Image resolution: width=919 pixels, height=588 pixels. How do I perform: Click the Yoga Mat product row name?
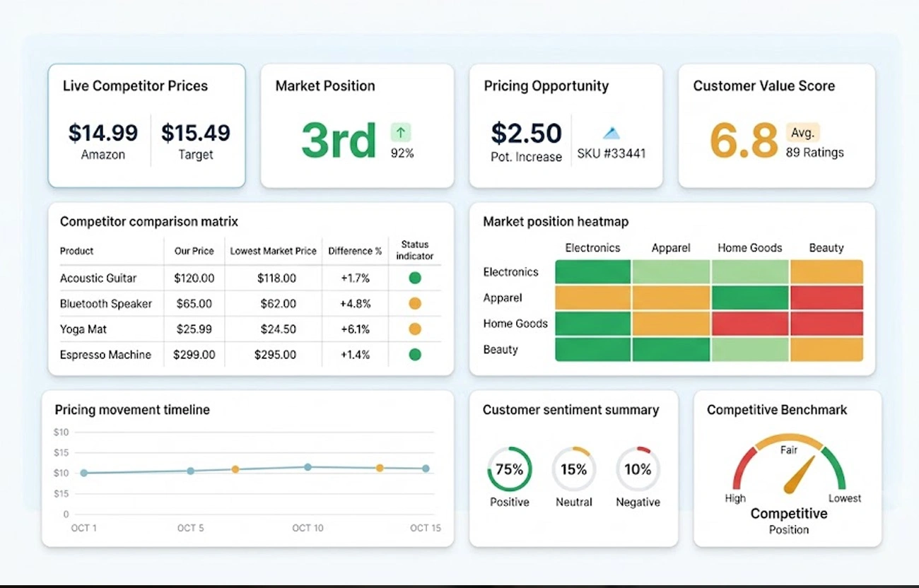83,329
